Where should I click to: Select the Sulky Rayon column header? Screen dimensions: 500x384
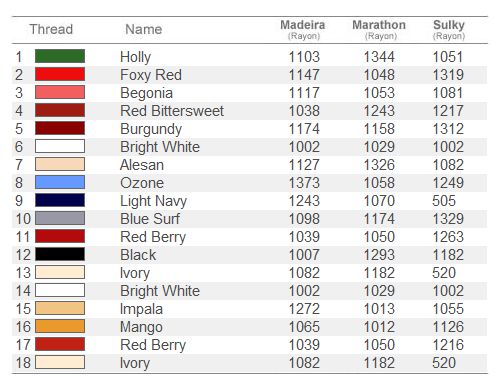coord(449,30)
